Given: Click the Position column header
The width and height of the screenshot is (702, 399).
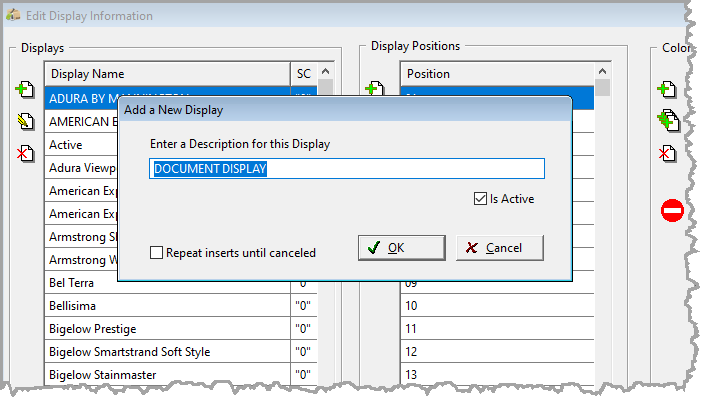Looking at the screenshot, I should pos(497,74).
